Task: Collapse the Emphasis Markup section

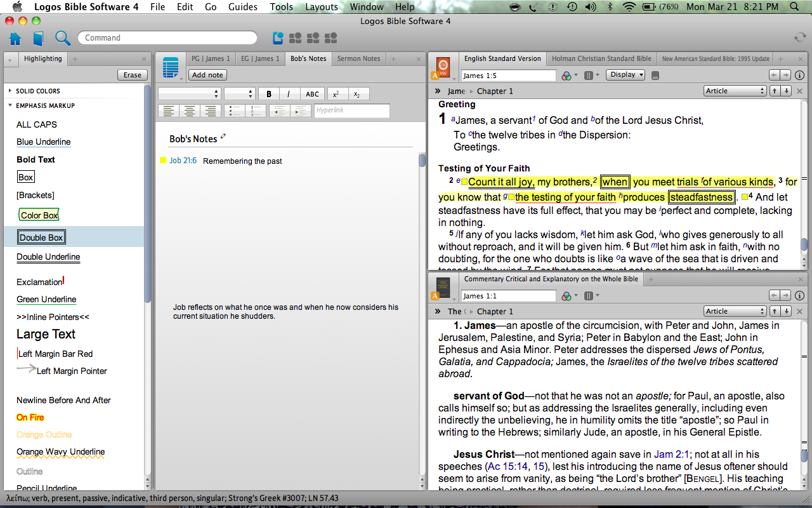Action: point(10,105)
